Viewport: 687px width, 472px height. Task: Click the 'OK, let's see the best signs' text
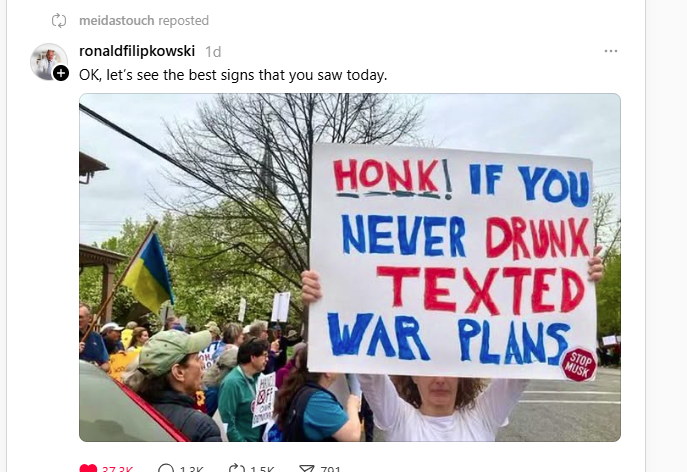233,75
